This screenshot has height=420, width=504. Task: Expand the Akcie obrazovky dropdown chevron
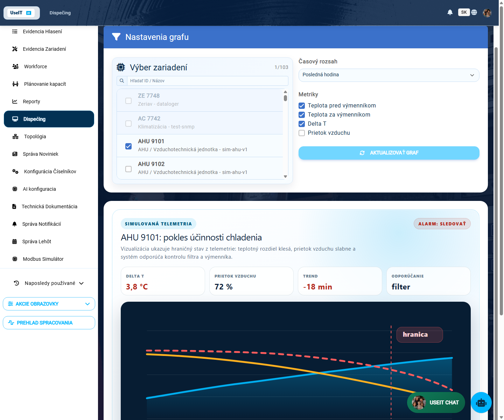tap(87, 304)
